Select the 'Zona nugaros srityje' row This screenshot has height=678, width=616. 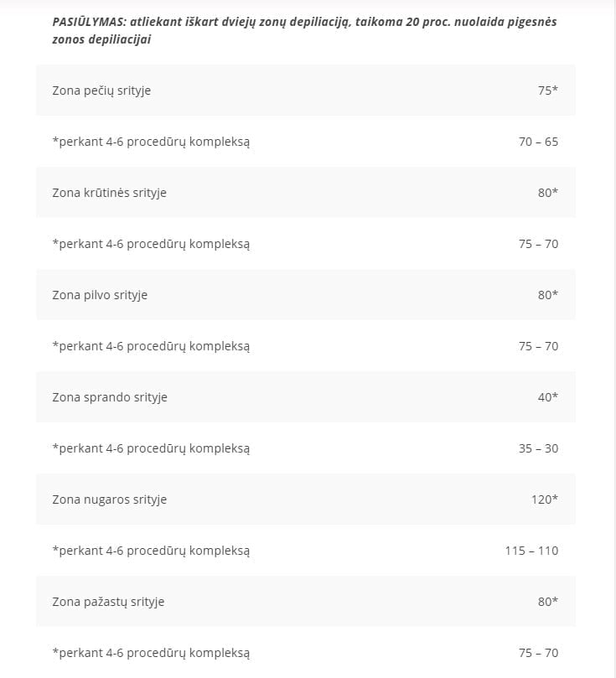tap(306, 499)
